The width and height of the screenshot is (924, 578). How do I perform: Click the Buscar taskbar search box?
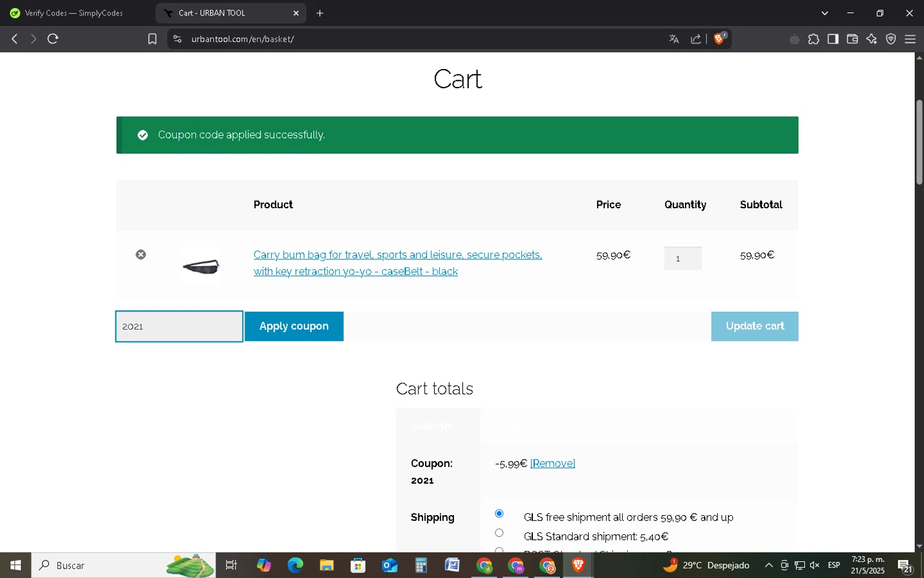tap(123, 565)
